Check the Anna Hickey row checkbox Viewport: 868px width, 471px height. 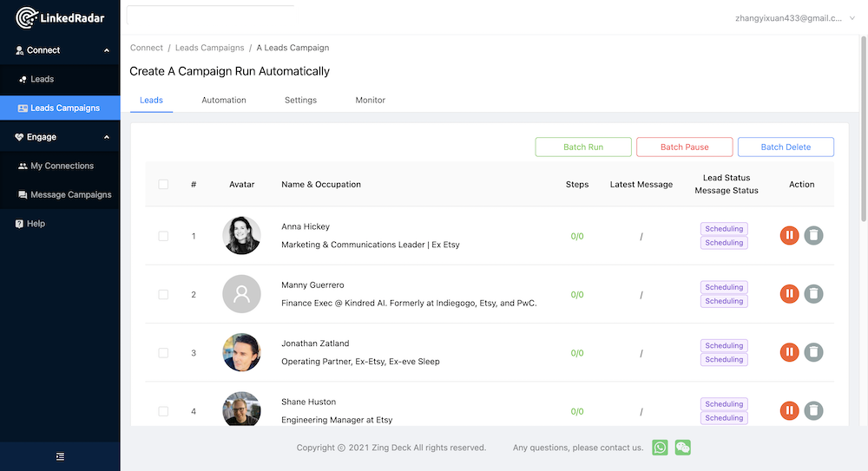[163, 236]
